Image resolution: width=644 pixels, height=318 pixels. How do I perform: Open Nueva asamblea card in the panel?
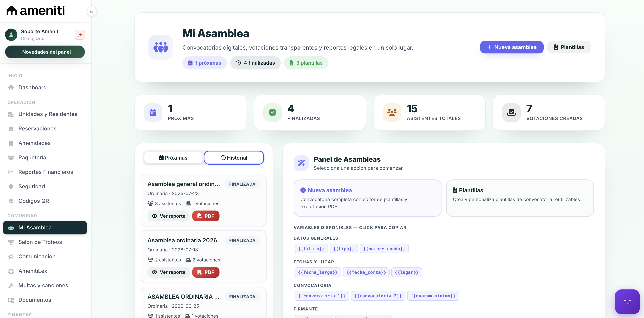pos(367,198)
